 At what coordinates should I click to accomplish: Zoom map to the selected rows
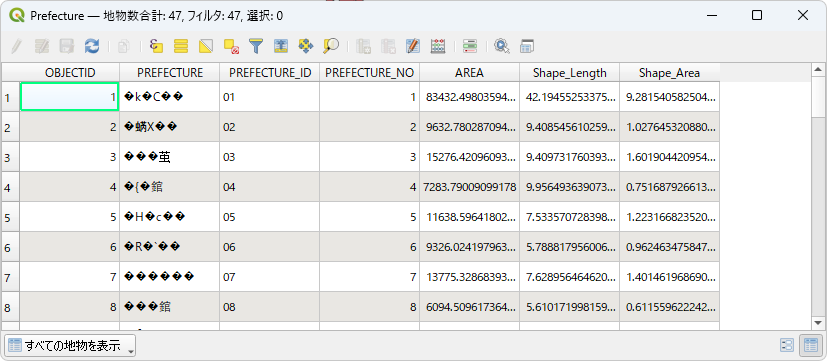tap(331, 46)
